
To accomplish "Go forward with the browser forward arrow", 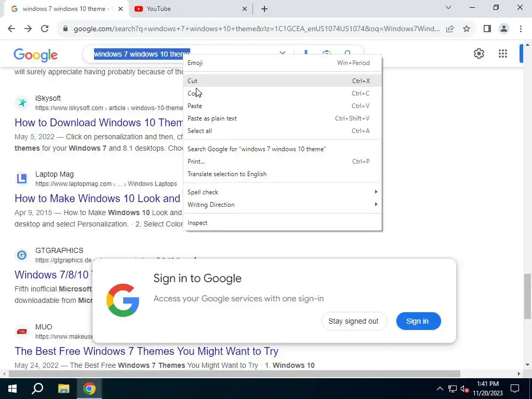I will 28,29.
